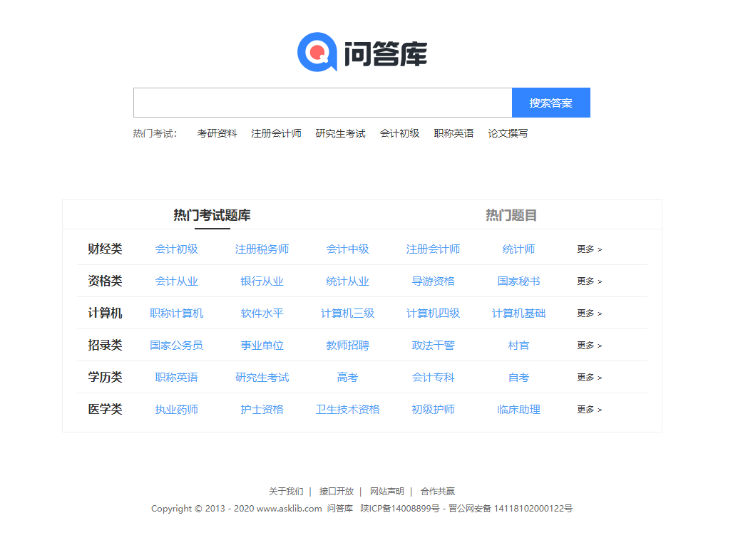
Task: Open 事业单位 question bank
Action: (x=262, y=346)
